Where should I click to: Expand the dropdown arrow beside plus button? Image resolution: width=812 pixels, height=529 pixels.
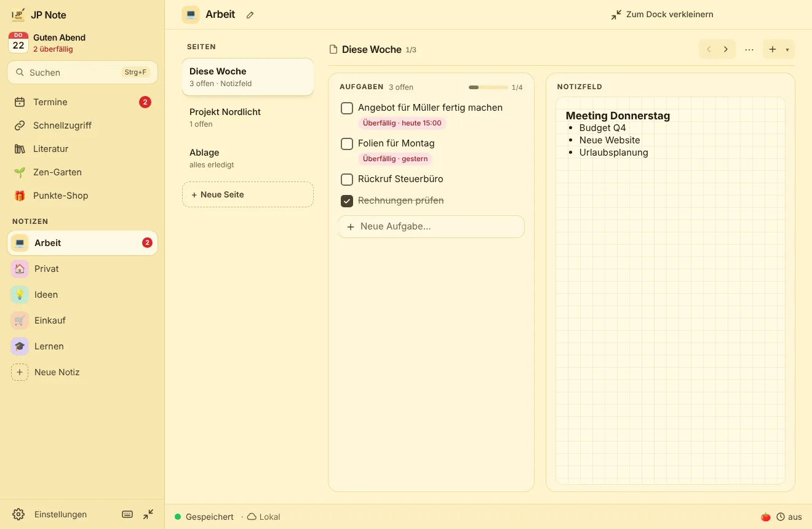[787, 49]
